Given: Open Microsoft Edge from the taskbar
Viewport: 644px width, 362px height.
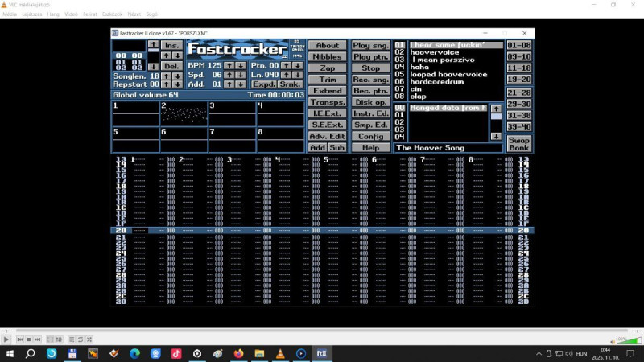Looking at the screenshot, I should point(134,353).
